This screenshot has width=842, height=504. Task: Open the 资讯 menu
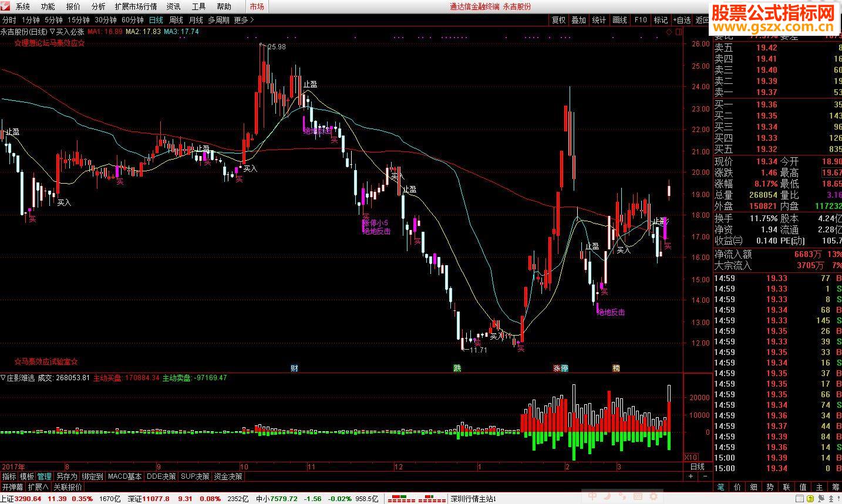173,6
